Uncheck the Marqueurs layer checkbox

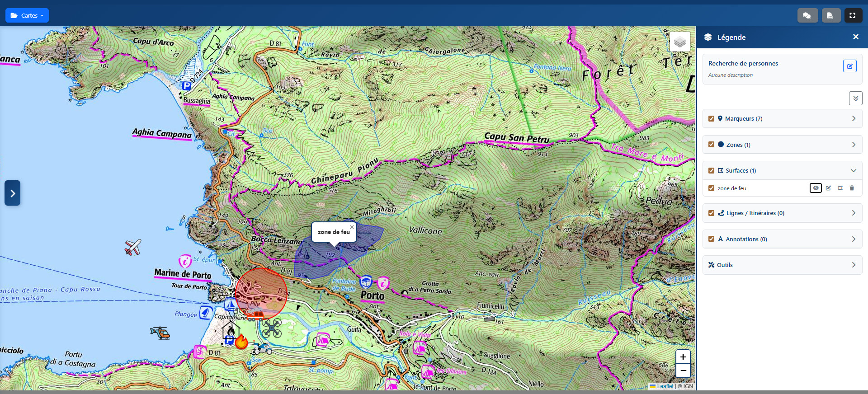coord(712,118)
